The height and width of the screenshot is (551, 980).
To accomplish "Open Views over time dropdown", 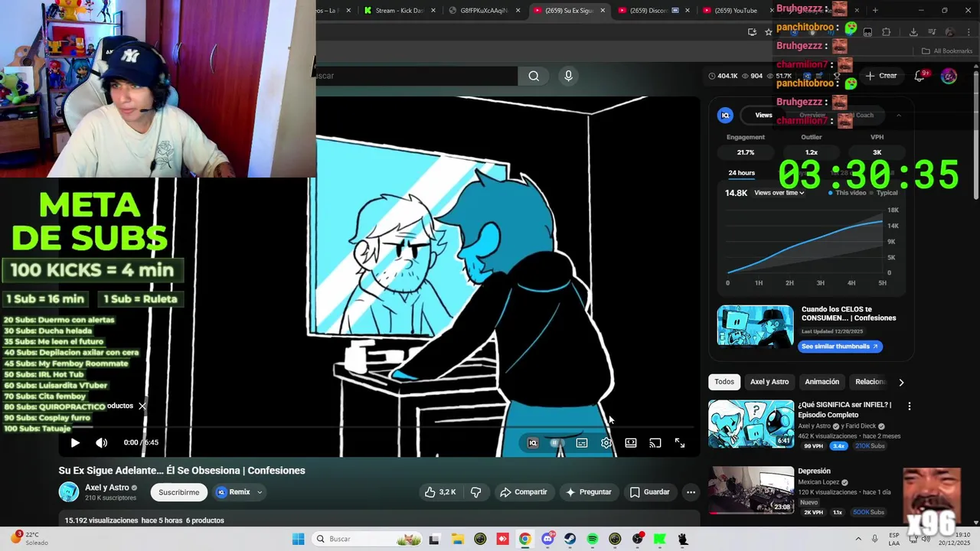I will click(779, 193).
